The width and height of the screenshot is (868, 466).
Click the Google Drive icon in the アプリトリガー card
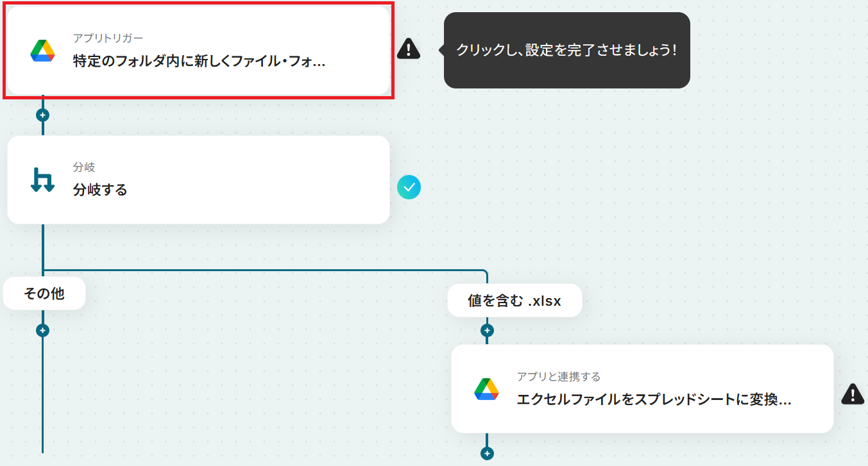point(42,51)
